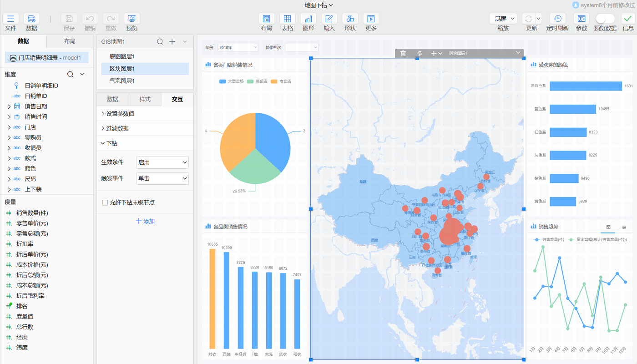Check 允许下钻末级节点 checkbox
The width and height of the screenshot is (637, 364).
(x=105, y=202)
